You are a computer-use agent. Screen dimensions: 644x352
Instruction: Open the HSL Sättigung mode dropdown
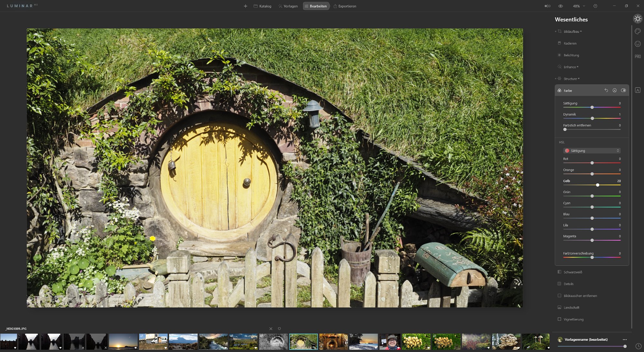click(592, 151)
